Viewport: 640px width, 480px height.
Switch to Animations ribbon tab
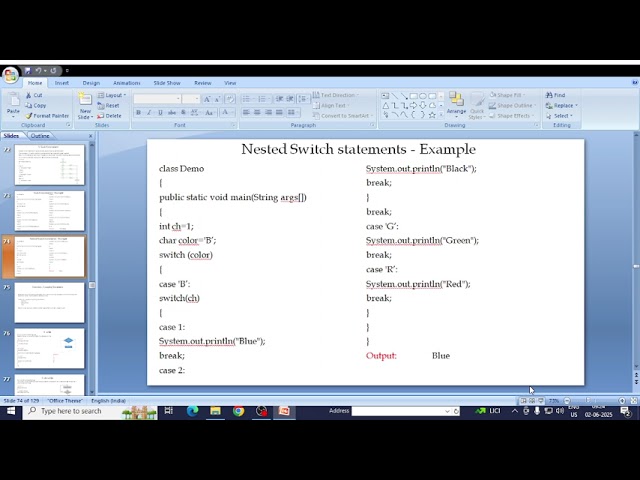click(127, 83)
